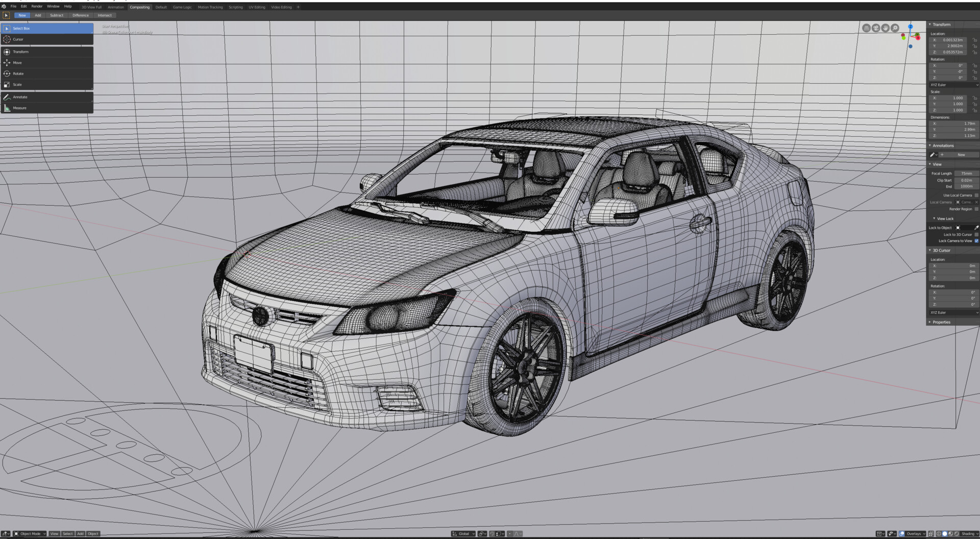Click the zoom view magnifier icon

click(x=895, y=28)
